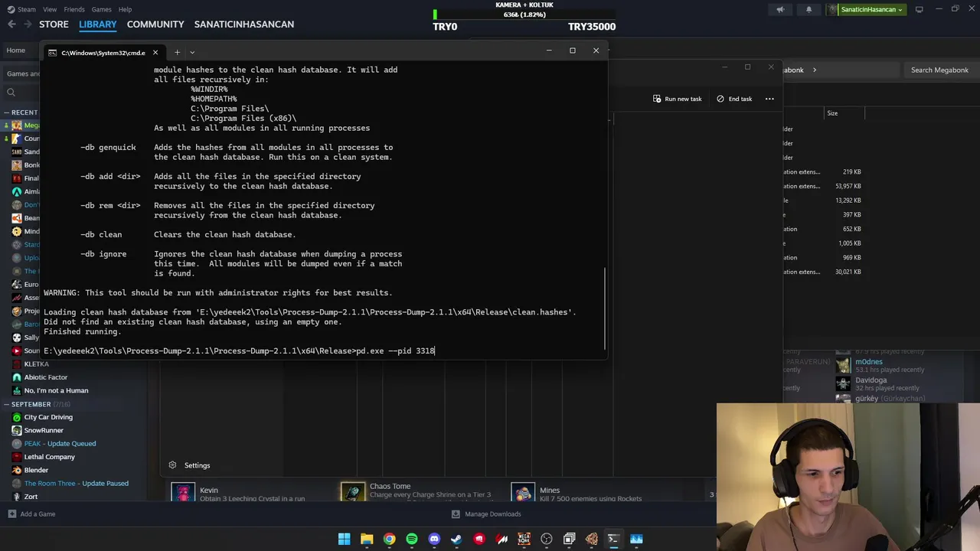Go forward with Steam forward arrow
Image resolution: width=980 pixels, height=551 pixels.
28,24
